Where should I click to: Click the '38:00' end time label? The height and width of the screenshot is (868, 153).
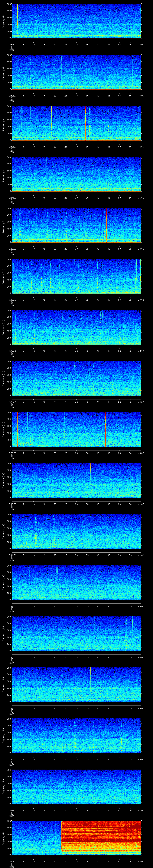point(141,351)
